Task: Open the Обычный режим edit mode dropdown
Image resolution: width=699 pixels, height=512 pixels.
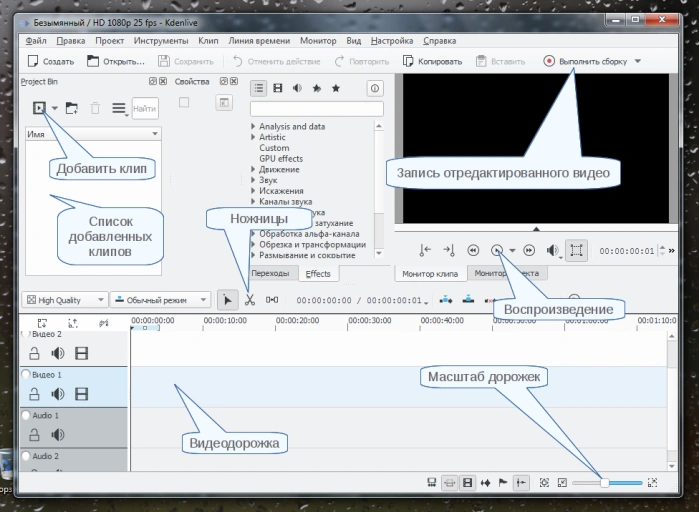Action: (x=160, y=300)
